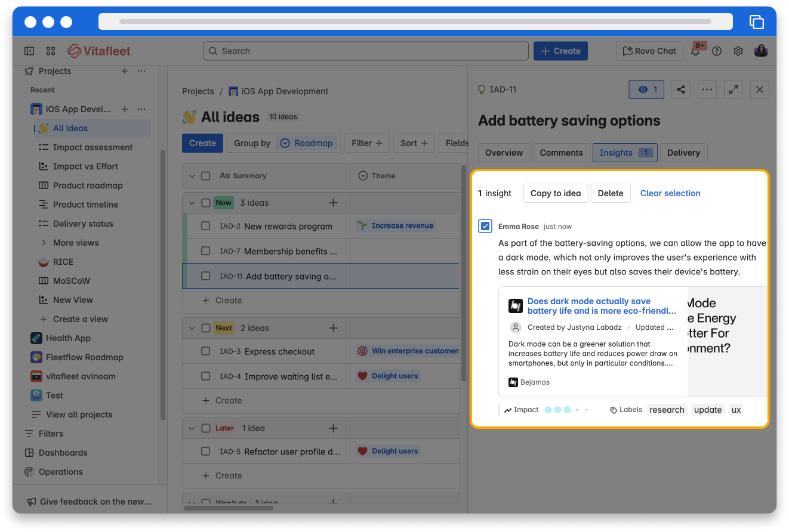Open the app switcher grid icon

[51, 51]
